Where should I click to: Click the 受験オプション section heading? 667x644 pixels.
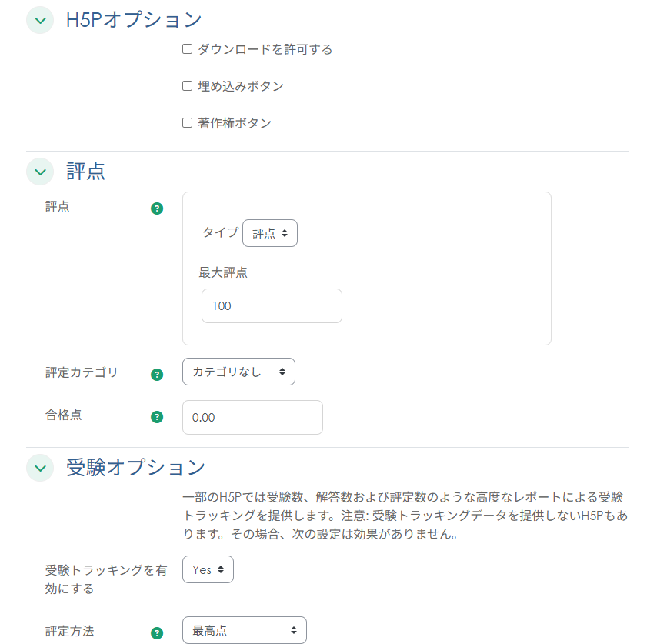pyautogui.click(x=135, y=467)
